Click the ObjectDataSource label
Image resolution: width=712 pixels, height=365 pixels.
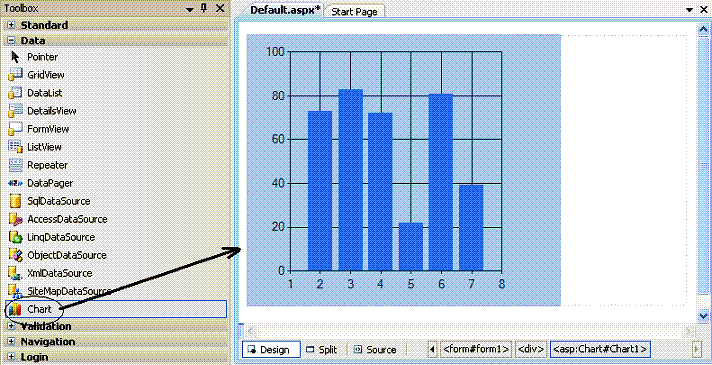click(67, 255)
